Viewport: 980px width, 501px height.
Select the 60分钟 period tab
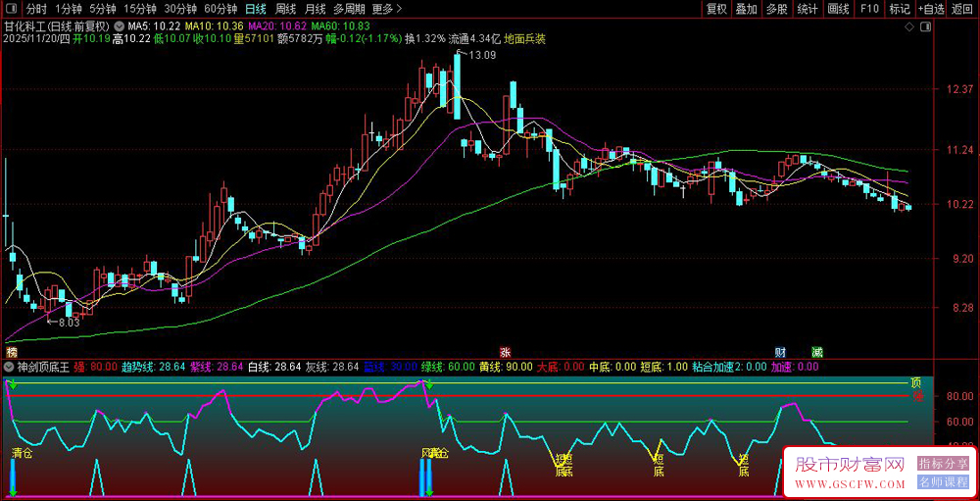220,9
